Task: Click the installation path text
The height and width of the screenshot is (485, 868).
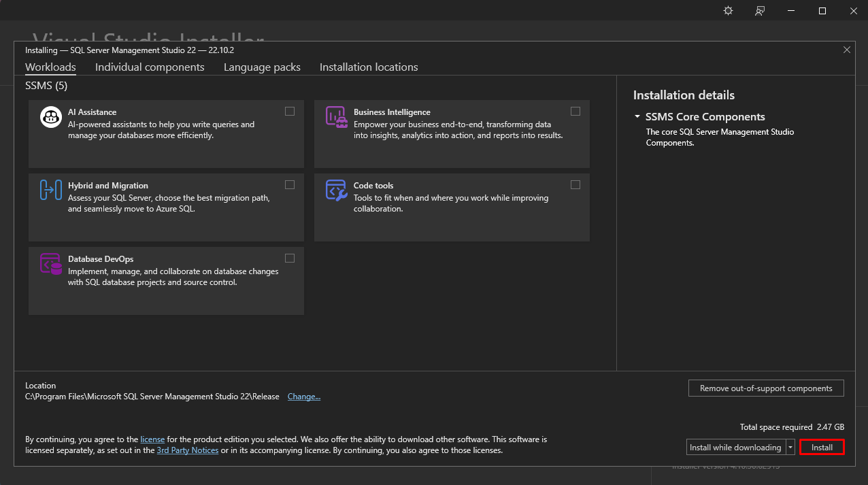Action: (x=152, y=397)
